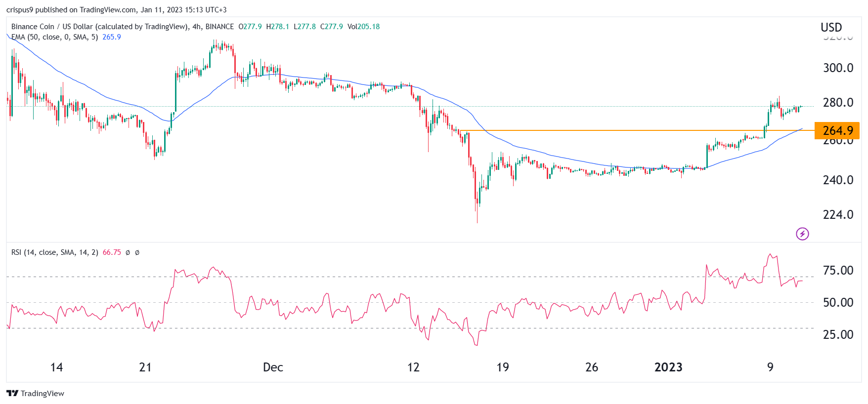This screenshot has width=868, height=404.
Task: Select the RSI (14, close, SMA, 14, 2) legend
Action: [x=55, y=252]
